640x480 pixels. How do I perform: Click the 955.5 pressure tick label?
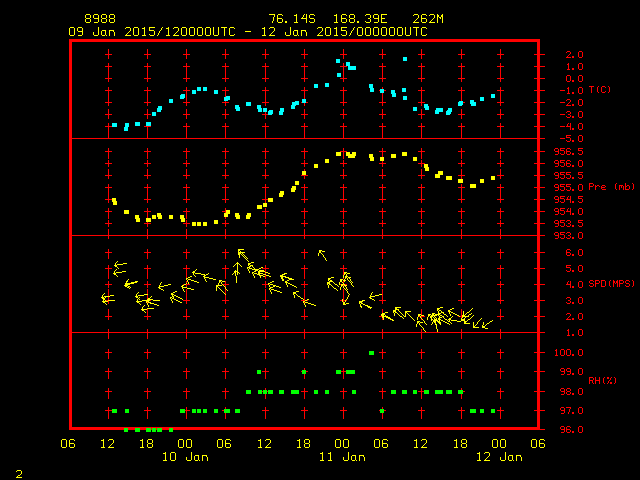[568, 176]
